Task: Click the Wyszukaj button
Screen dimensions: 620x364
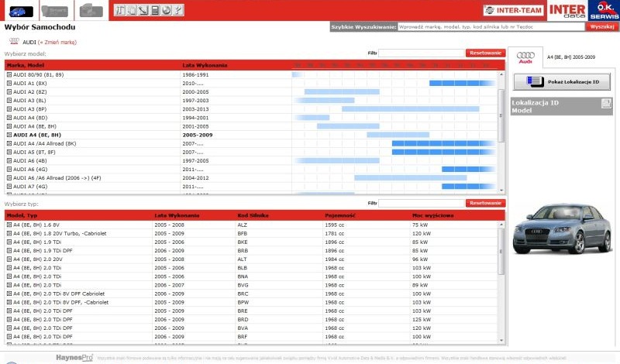Action: click(x=602, y=27)
